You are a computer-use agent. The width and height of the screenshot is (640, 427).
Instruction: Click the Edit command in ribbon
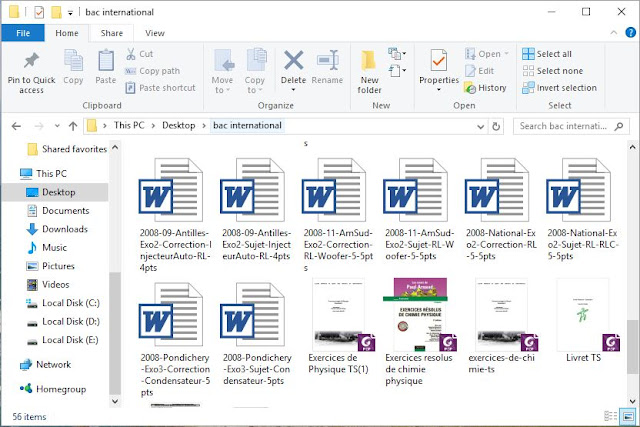pyautogui.click(x=480, y=71)
